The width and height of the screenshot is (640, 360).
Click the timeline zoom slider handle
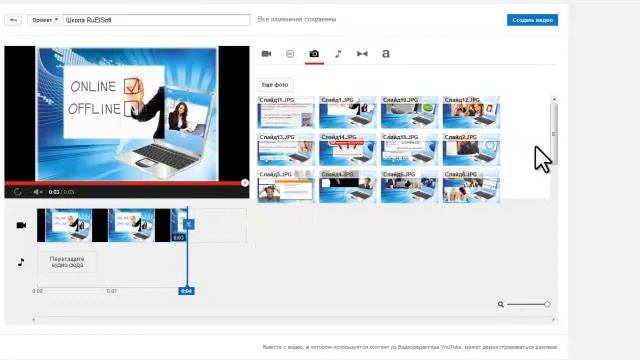[x=547, y=304]
